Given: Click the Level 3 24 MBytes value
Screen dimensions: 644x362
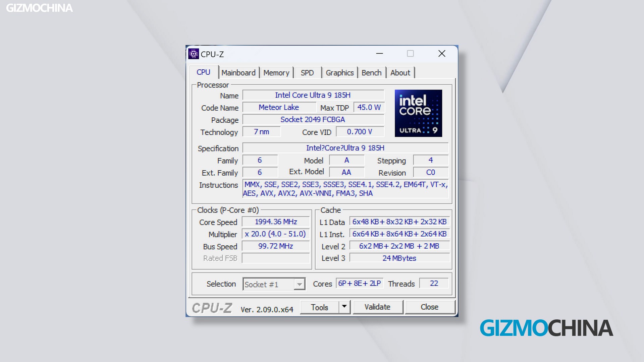Looking at the screenshot, I should point(399,258).
